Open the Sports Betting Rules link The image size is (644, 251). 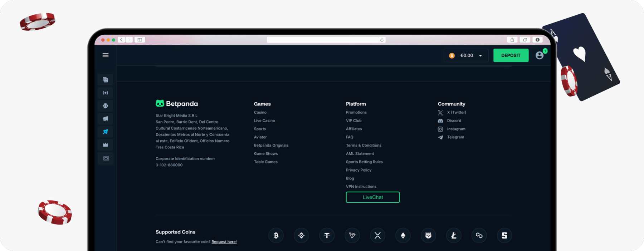[x=364, y=162]
